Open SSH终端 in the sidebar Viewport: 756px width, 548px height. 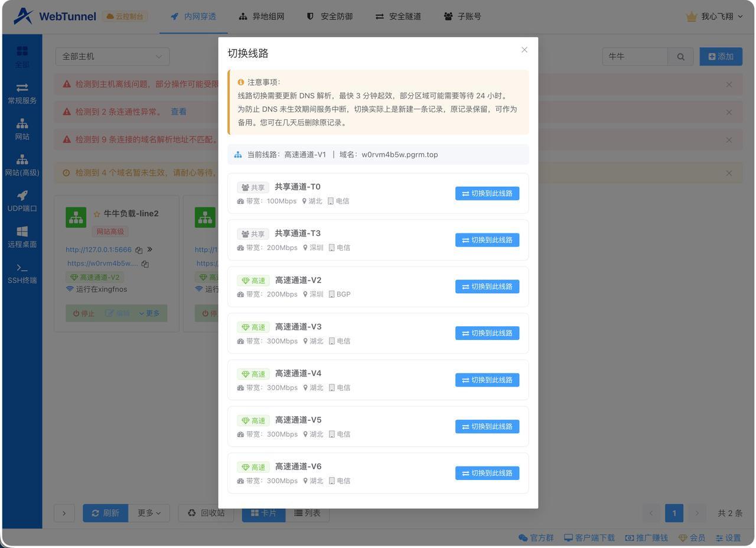coord(22,274)
